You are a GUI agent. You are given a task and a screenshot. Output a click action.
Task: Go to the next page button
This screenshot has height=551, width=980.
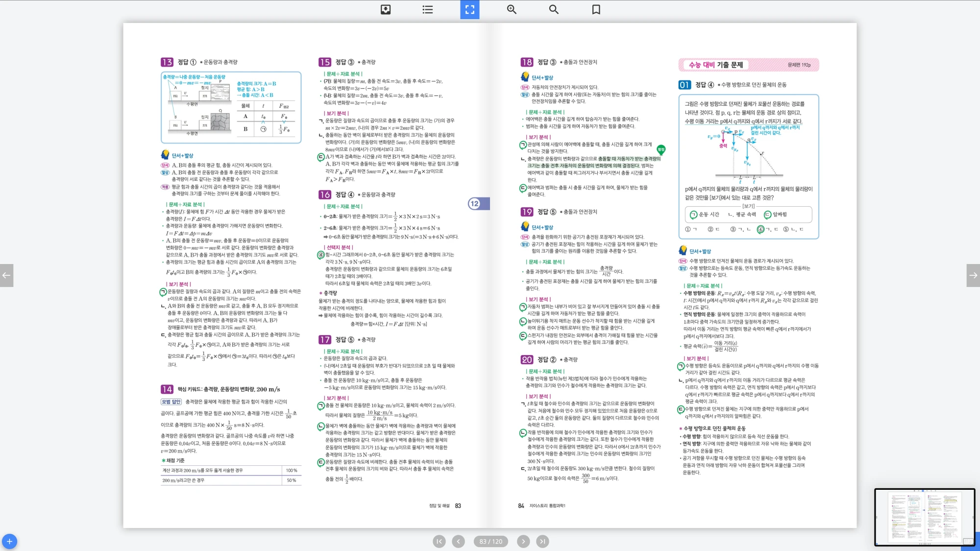[523, 541]
